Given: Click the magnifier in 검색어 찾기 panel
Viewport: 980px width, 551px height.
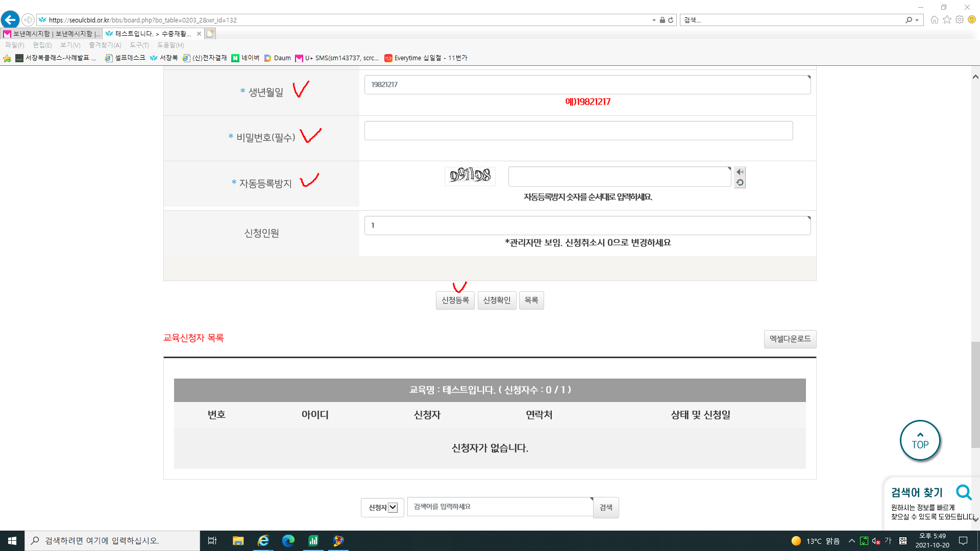Looking at the screenshot, I should 964,492.
